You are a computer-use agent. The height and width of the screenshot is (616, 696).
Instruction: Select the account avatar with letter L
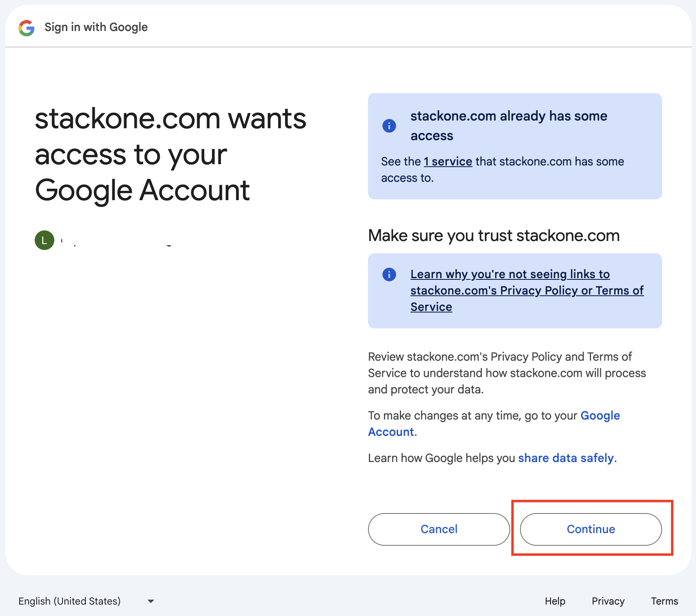[x=45, y=240]
